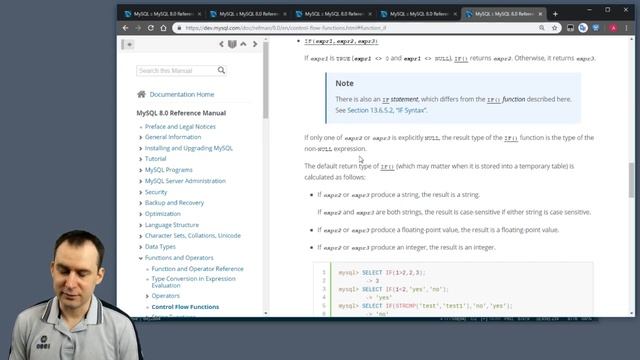Screen dimensions: 640x360
Task: Open the red profile avatar icon
Action: (x=613, y=28)
